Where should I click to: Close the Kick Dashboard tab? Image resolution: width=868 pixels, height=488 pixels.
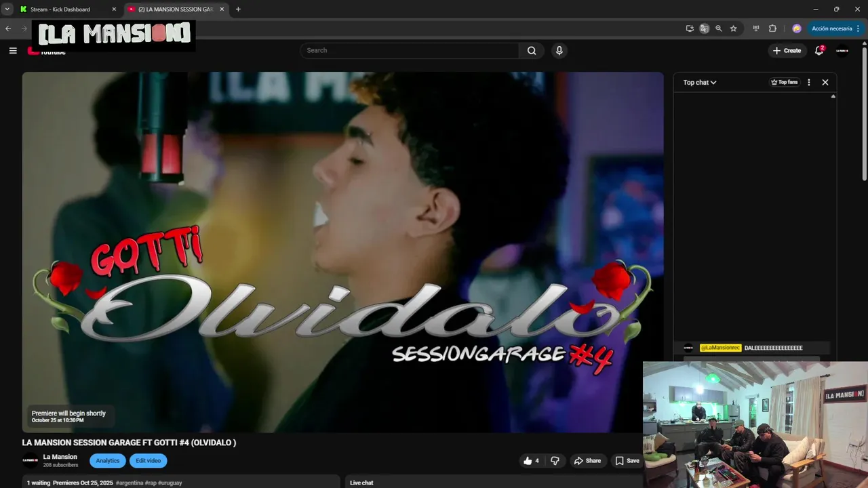point(113,9)
